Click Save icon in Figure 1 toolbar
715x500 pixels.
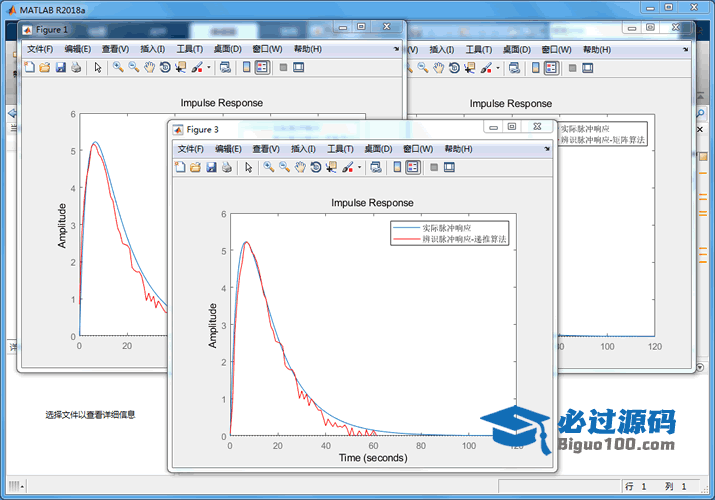point(61,67)
